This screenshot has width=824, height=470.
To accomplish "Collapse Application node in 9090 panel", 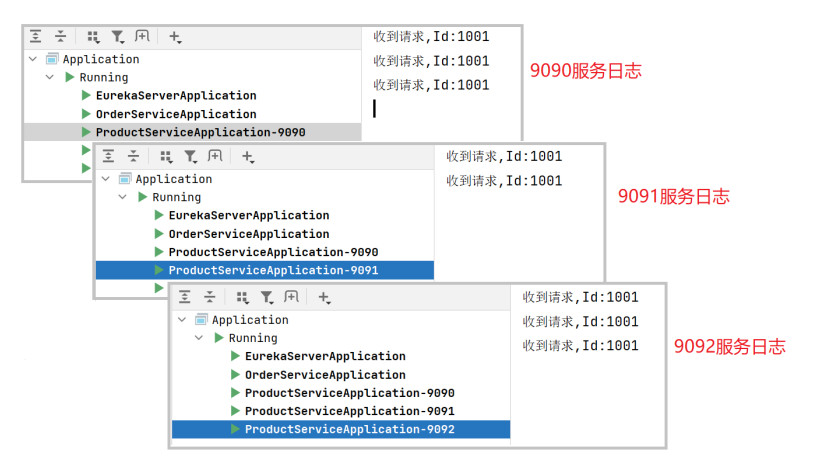I will (x=33, y=59).
